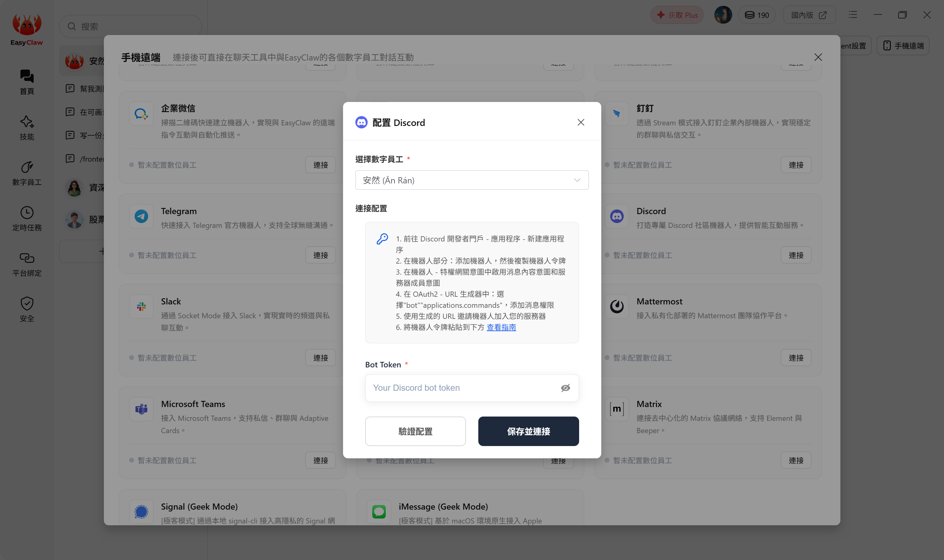Click 連接 on the Telegram card

coord(320,255)
